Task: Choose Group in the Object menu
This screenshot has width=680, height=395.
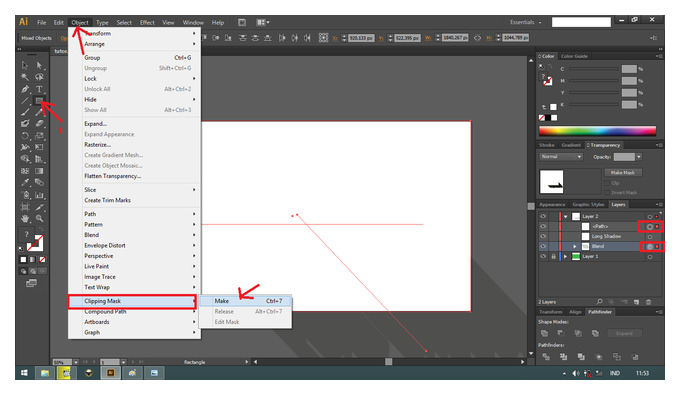Action: pyautogui.click(x=134, y=58)
